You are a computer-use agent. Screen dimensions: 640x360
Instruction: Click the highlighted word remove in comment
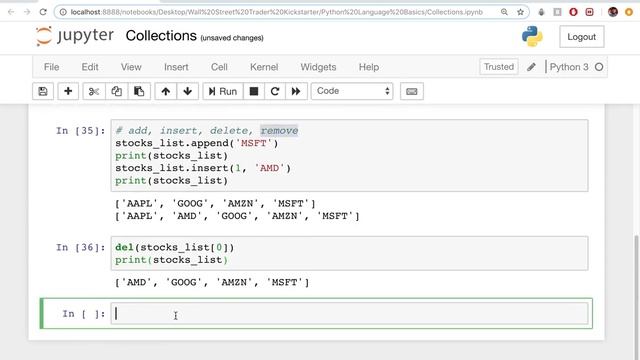(x=279, y=131)
